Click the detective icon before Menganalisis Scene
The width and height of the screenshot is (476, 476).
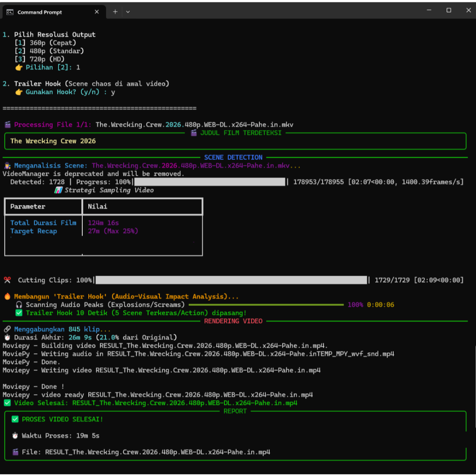pyautogui.click(x=7, y=165)
